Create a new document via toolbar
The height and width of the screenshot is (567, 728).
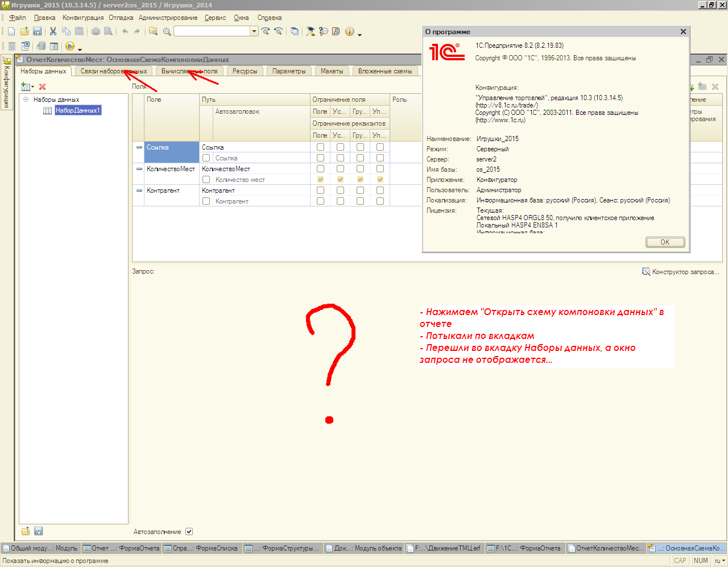coord(11,31)
